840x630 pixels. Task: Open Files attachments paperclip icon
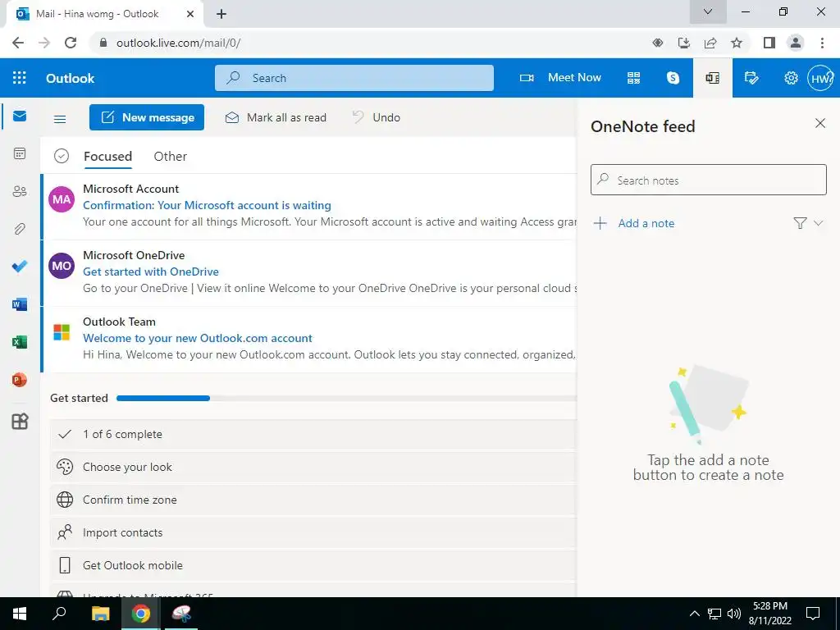pyautogui.click(x=20, y=229)
